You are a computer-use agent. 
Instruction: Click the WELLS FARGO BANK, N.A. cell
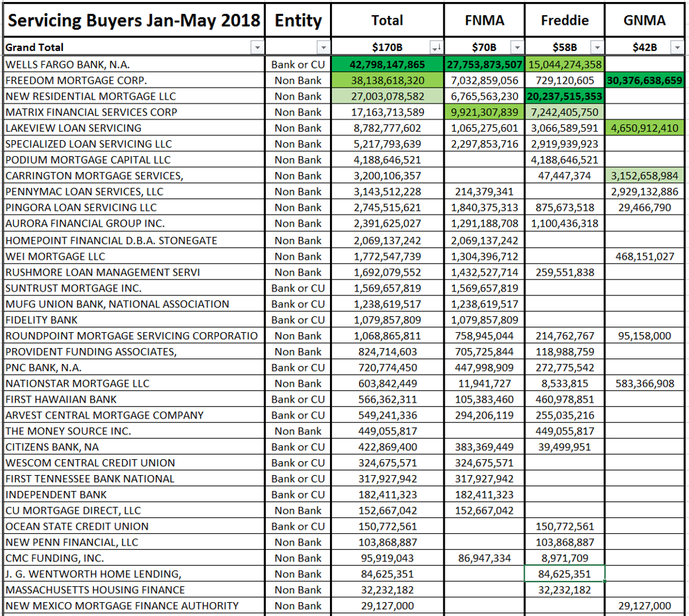(134, 65)
